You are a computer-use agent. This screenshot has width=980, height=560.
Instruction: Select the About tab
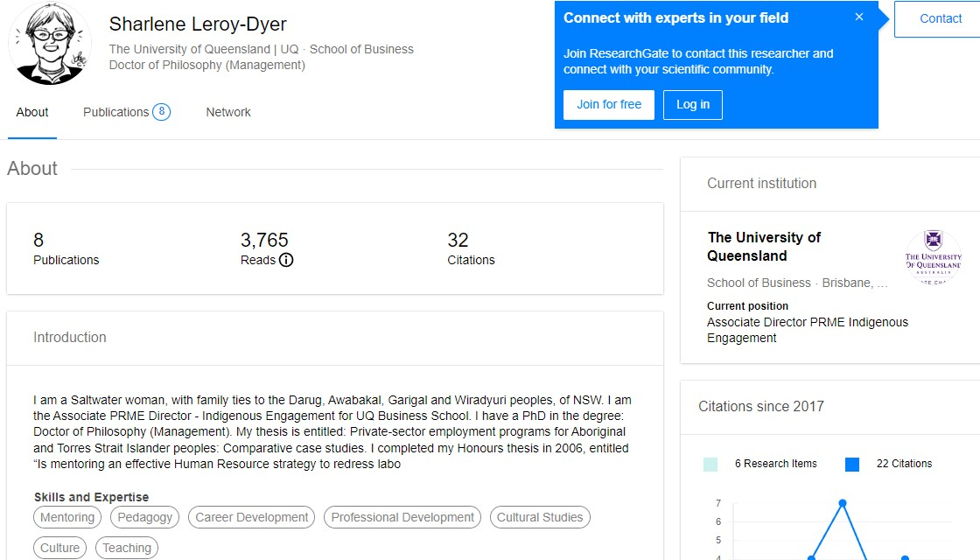32,112
